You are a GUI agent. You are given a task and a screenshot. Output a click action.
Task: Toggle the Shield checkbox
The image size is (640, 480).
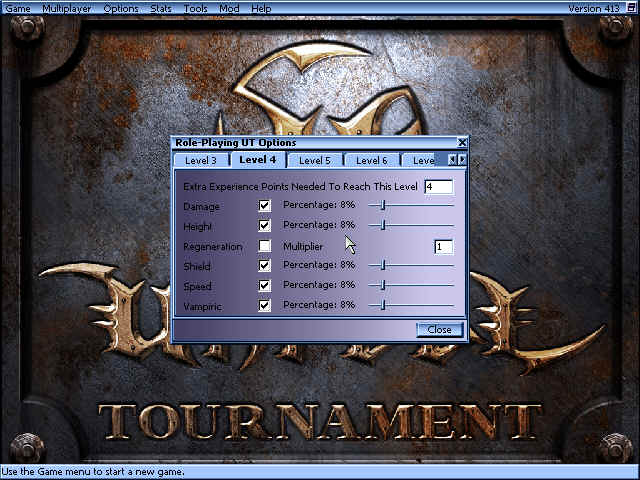pos(264,266)
